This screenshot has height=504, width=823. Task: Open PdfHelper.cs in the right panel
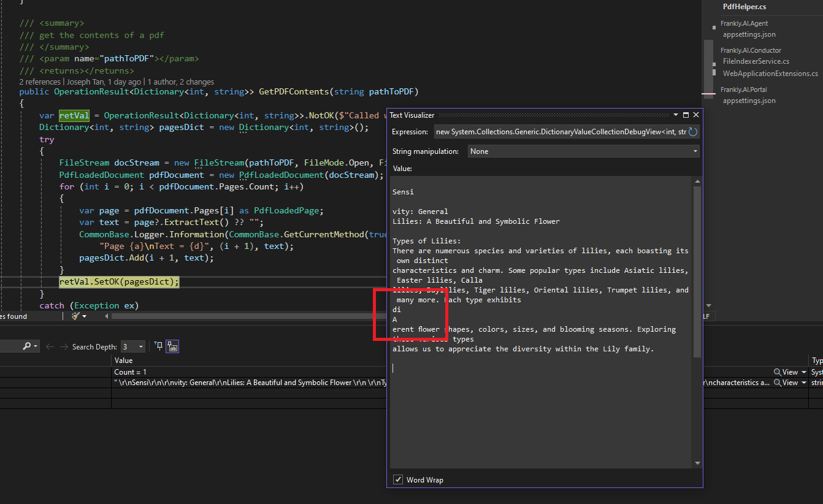744,7
